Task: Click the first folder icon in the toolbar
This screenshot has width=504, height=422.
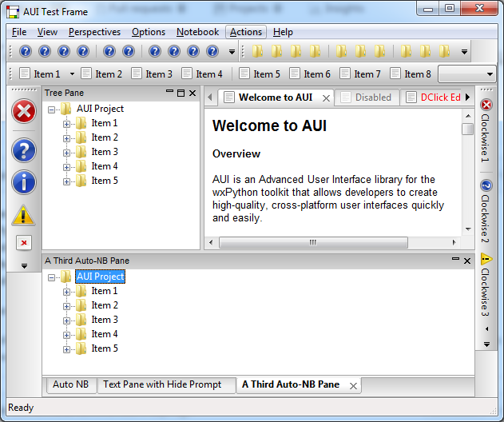Action: tap(257, 51)
